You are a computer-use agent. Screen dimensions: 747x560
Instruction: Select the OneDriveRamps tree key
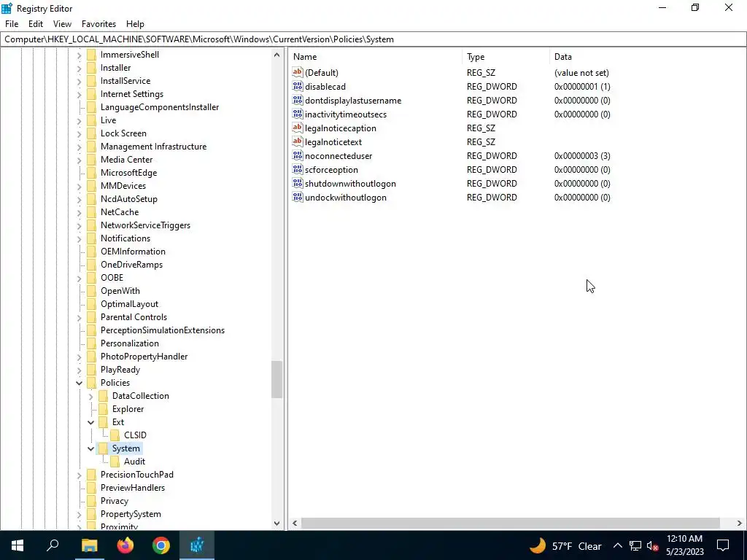(131, 264)
